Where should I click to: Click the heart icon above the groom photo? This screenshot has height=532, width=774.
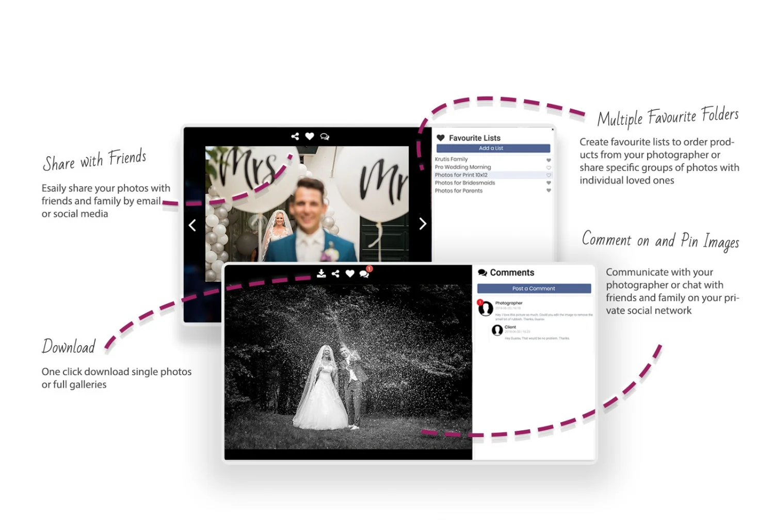click(310, 136)
